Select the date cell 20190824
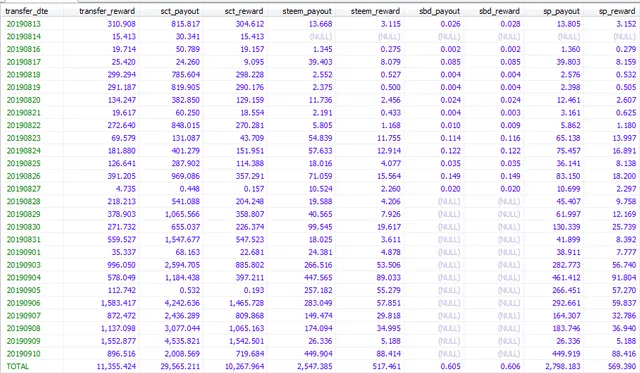This screenshot has height=373, width=640. 24,151
